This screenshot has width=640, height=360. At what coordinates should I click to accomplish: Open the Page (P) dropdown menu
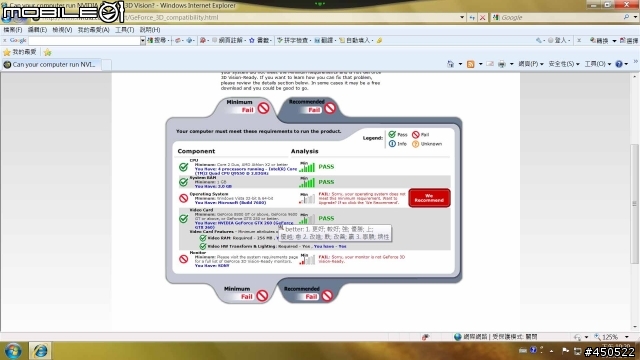click(x=531, y=64)
